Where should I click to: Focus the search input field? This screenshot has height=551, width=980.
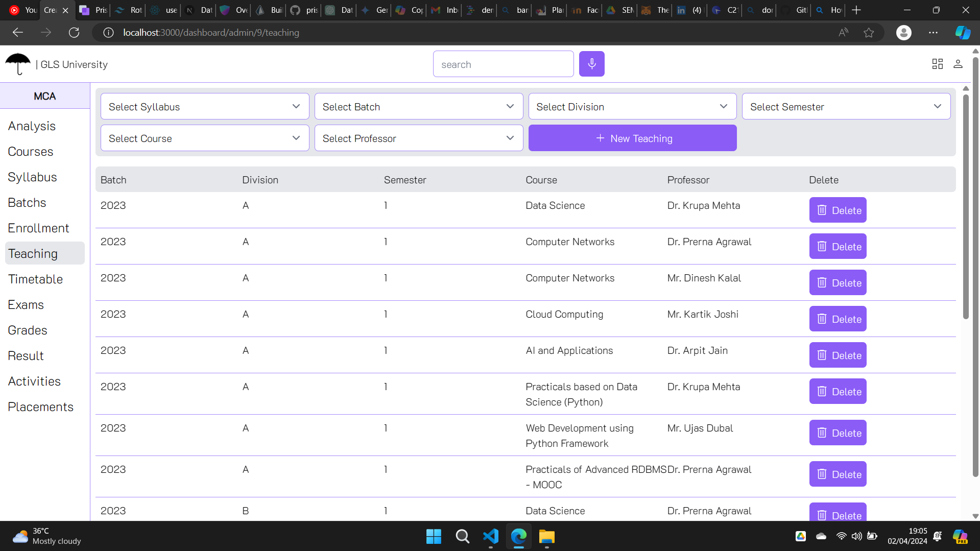pos(503,64)
